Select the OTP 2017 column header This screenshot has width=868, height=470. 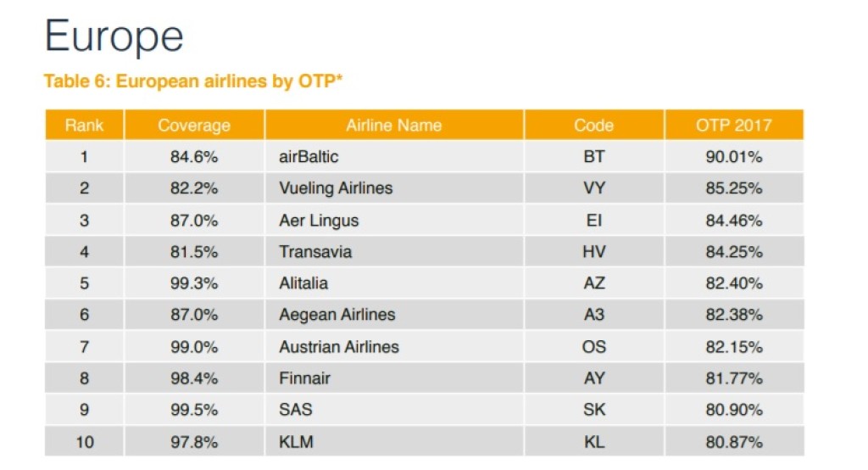coord(734,126)
